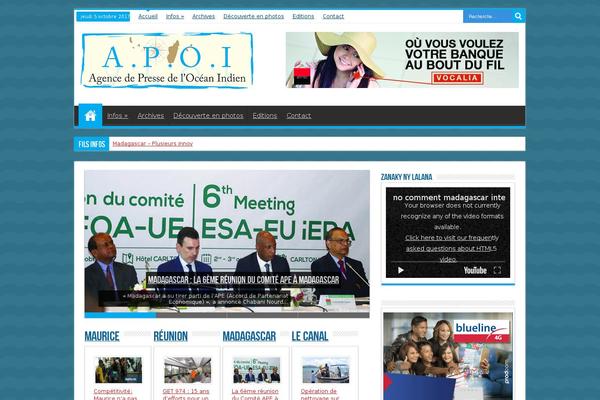Click the date label jeudi 5 octobre
The image size is (600, 400).
tap(103, 16)
